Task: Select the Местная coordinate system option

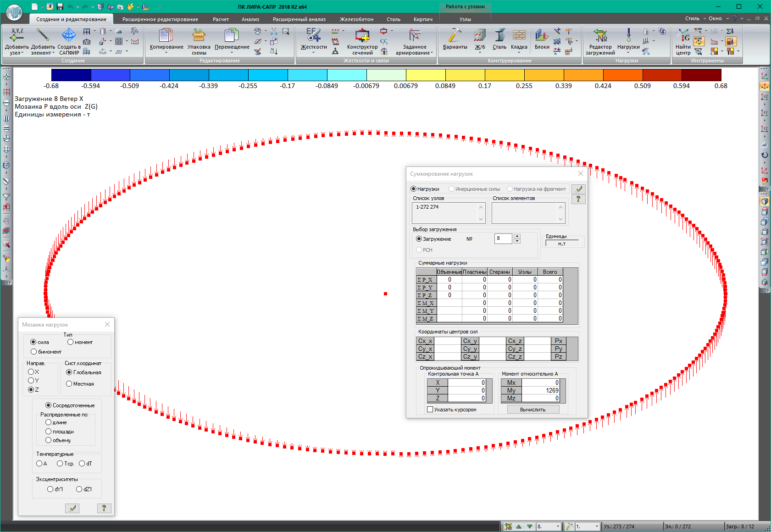Action: pyautogui.click(x=69, y=384)
